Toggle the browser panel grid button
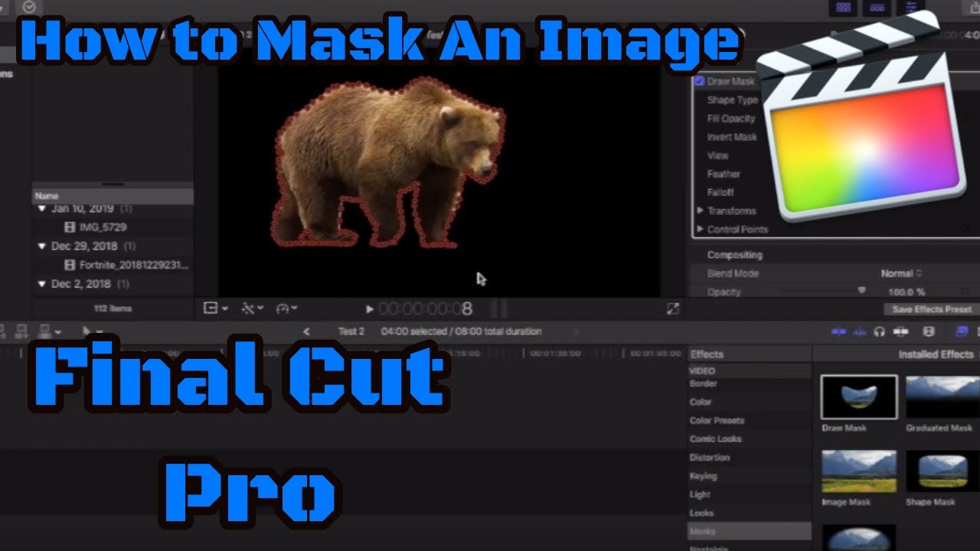Viewport: 980px width, 551px height. 844,7
